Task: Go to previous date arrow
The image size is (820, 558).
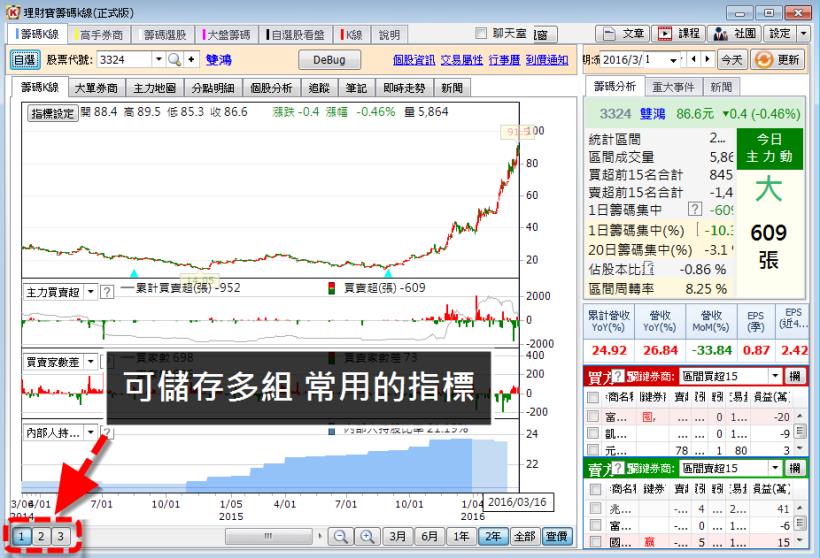Action: pyautogui.click(x=694, y=59)
